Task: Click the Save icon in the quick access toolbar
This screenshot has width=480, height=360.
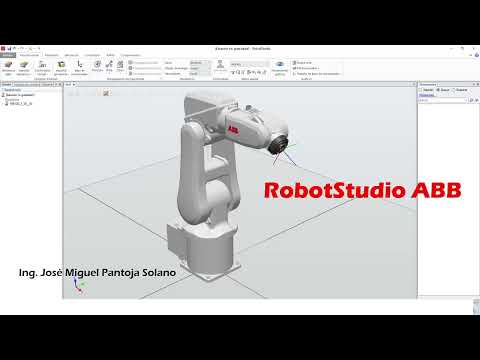Action: pos(9,49)
